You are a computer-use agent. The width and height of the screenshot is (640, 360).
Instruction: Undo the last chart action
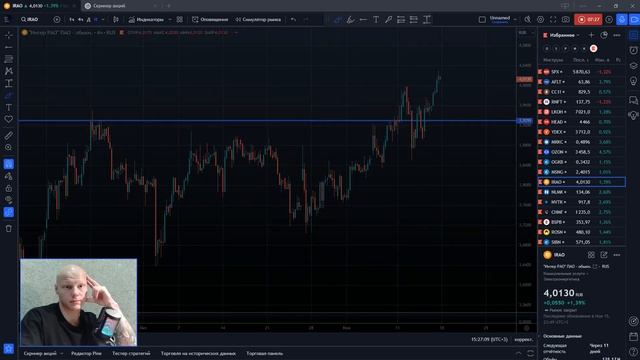pyautogui.click(x=293, y=20)
